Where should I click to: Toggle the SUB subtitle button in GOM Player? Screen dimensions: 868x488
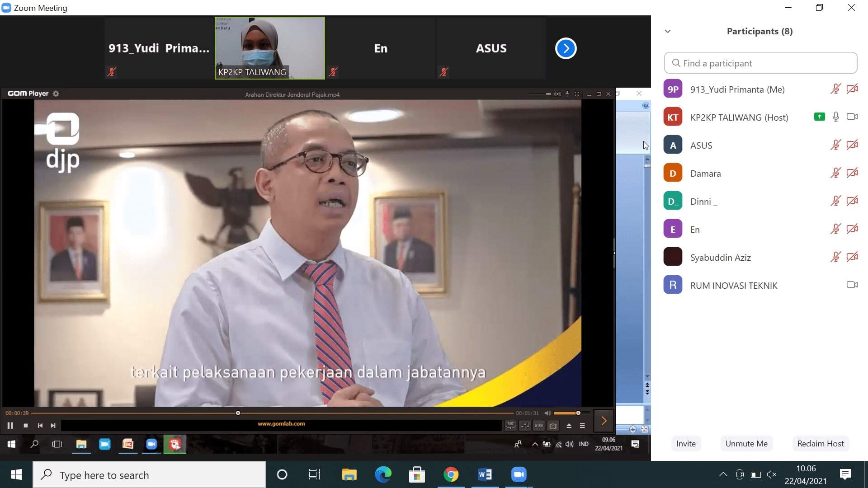tap(538, 426)
